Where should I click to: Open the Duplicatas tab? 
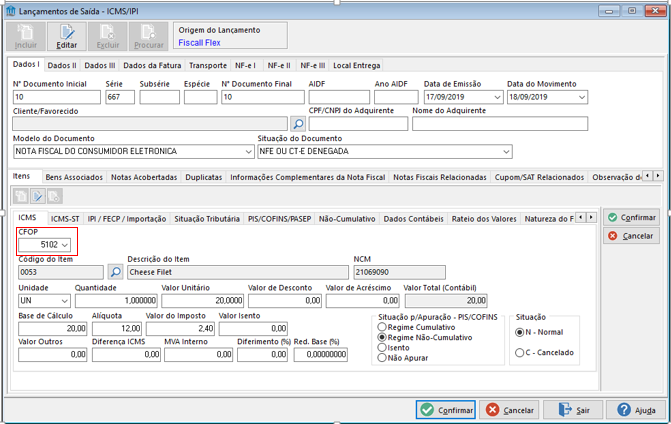tap(204, 177)
